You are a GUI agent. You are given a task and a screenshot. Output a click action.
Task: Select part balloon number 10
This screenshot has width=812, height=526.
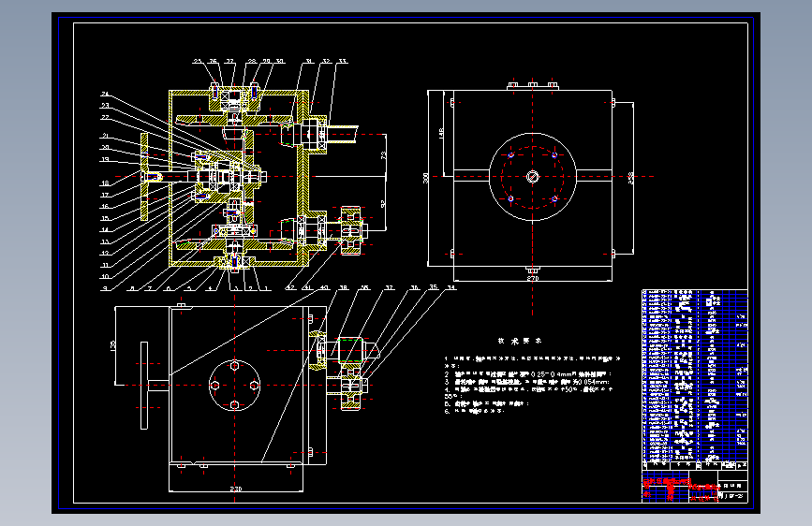coord(105,276)
